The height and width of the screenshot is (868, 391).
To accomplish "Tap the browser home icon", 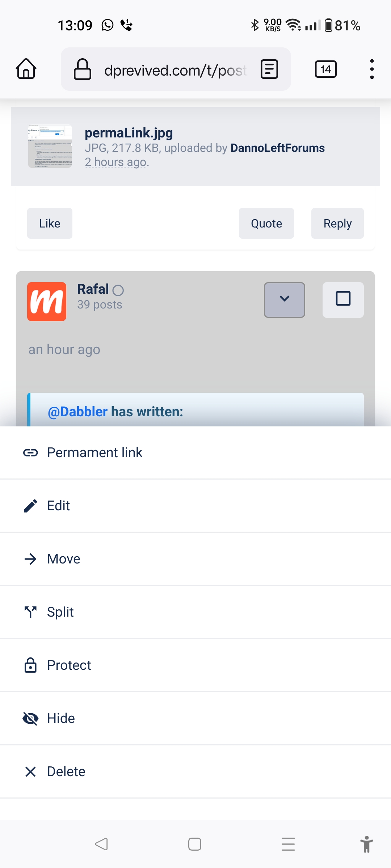I will click(x=26, y=69).
